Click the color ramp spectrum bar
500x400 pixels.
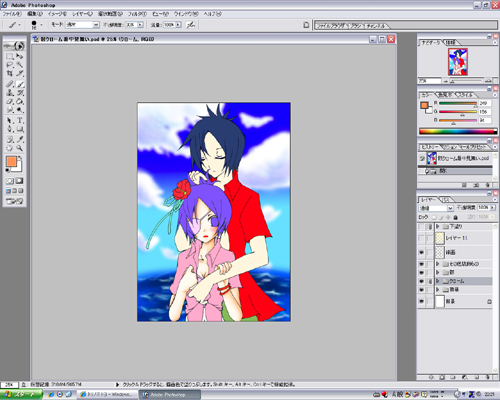tap(458, 131)
